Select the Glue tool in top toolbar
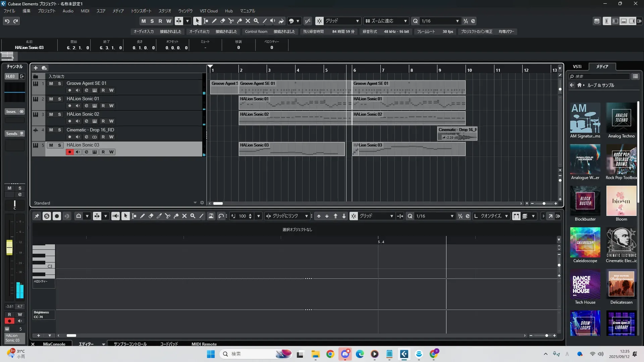The image size is (644, 362). click(x=239, y=21)
